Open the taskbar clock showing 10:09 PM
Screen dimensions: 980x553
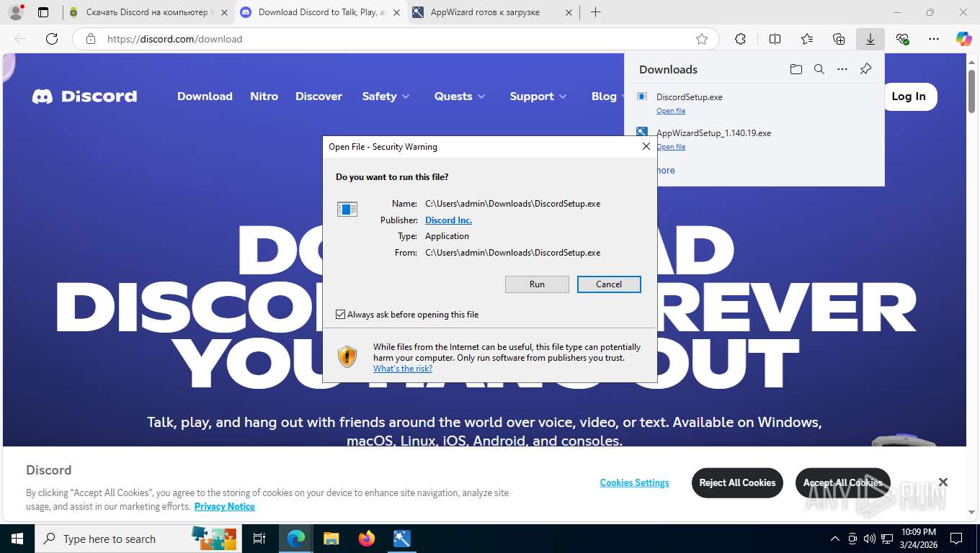pos(918,539)
